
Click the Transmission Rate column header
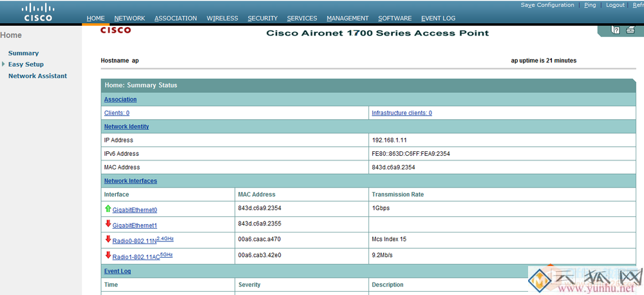[x=397, y=195]
